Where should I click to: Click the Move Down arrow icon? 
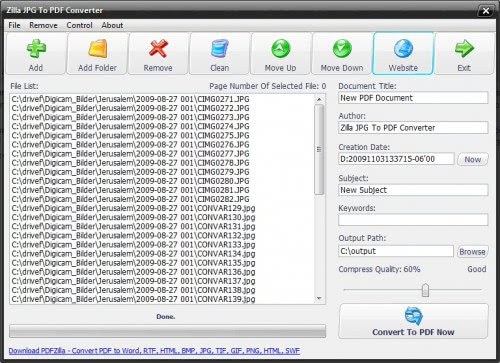pyautogui.click(x=342, y=49)
